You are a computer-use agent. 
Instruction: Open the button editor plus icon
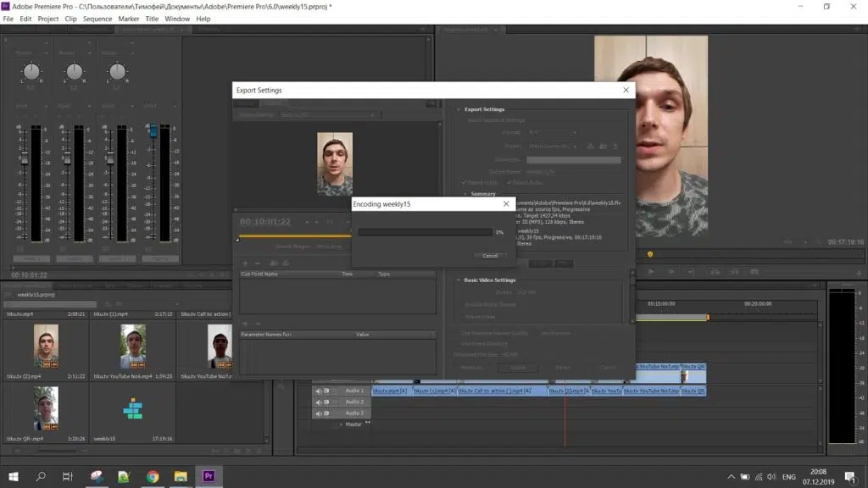[860, 273]
